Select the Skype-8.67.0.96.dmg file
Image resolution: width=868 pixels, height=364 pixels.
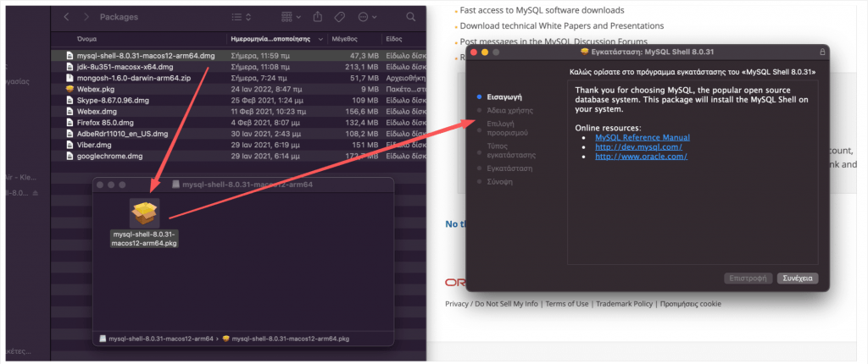coord(238,100)
